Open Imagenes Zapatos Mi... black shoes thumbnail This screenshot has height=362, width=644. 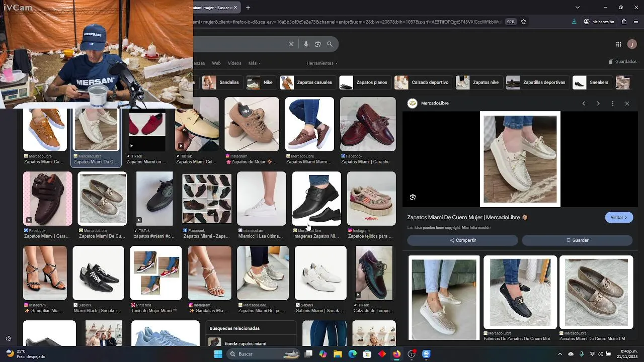tap(316, 199)
